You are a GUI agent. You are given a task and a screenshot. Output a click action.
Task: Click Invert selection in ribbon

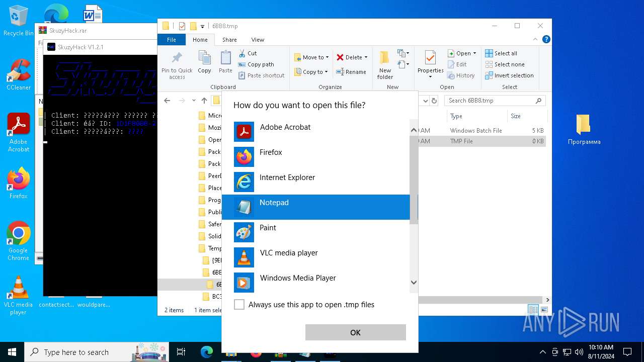coord(509,75)
